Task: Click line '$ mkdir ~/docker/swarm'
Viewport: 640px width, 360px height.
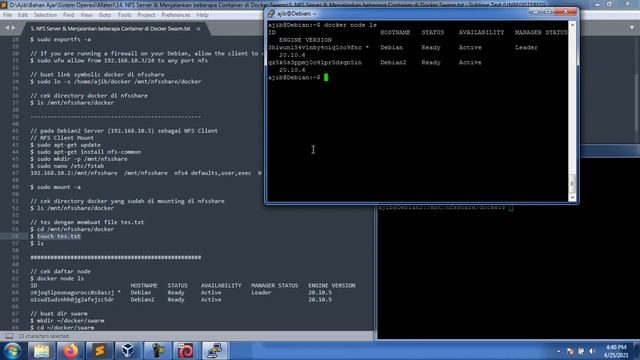Action: click(x=67, y=321)
